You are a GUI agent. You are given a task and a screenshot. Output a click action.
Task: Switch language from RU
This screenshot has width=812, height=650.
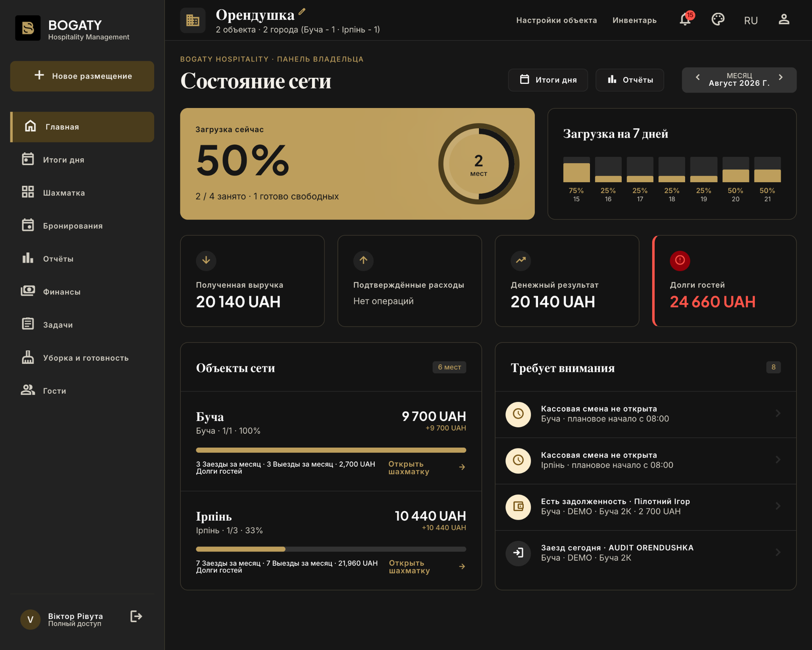coord(751,20)
